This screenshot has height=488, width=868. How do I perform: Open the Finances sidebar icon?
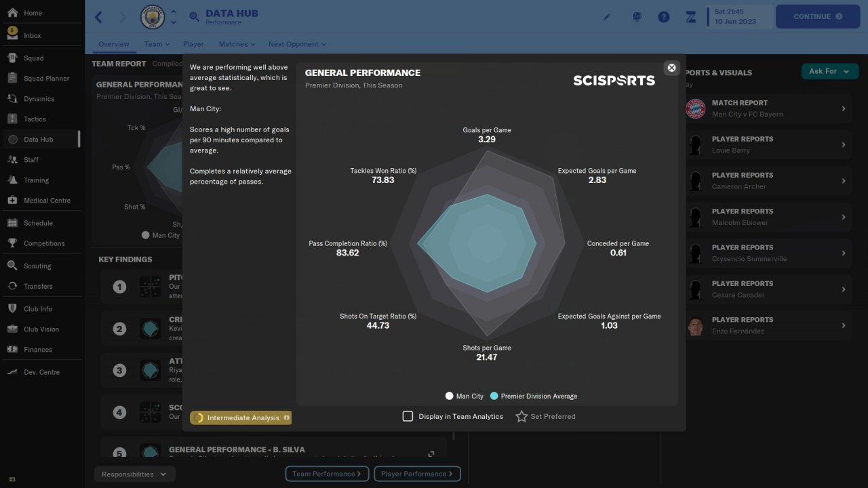[12, 350]
